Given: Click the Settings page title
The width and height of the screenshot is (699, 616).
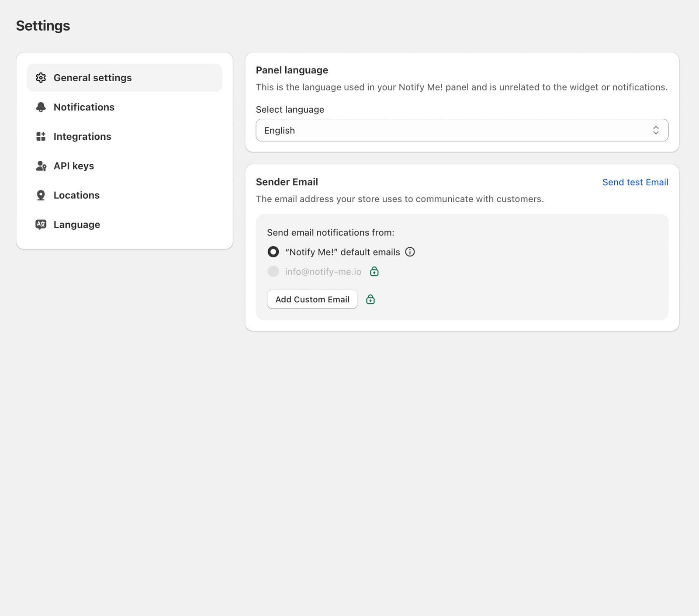Looking at the screenshot, I should (x=43, y=26).
